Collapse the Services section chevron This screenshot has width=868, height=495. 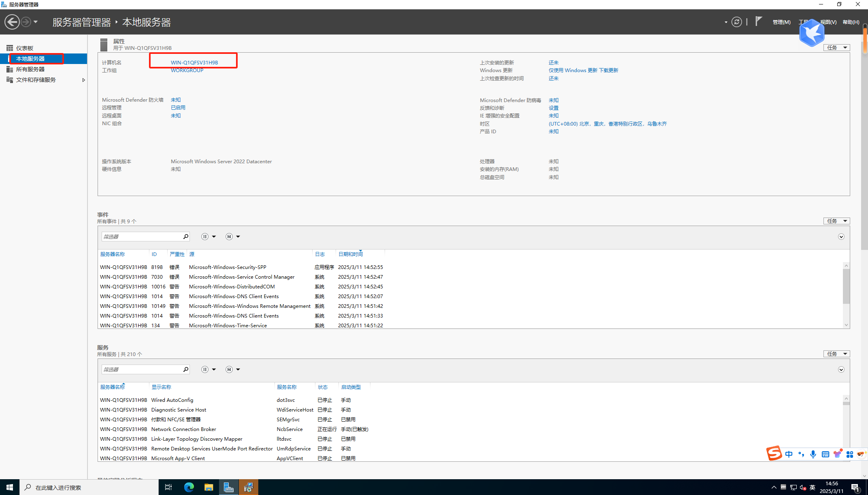[841, 369]
